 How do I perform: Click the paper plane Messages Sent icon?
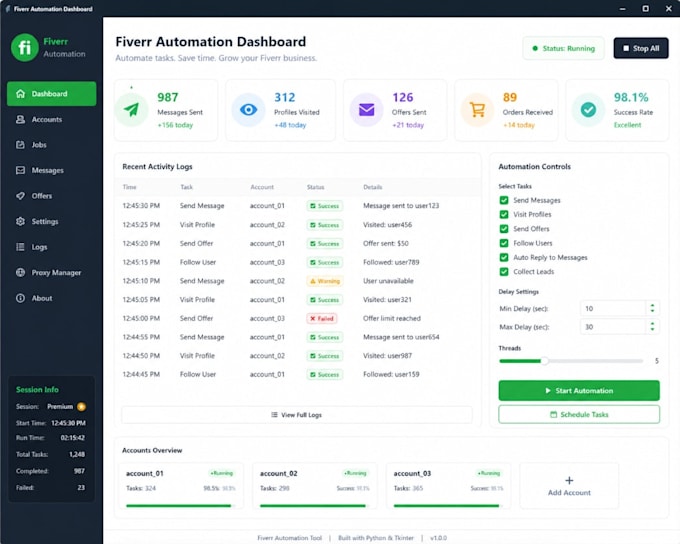pos(131,110)
